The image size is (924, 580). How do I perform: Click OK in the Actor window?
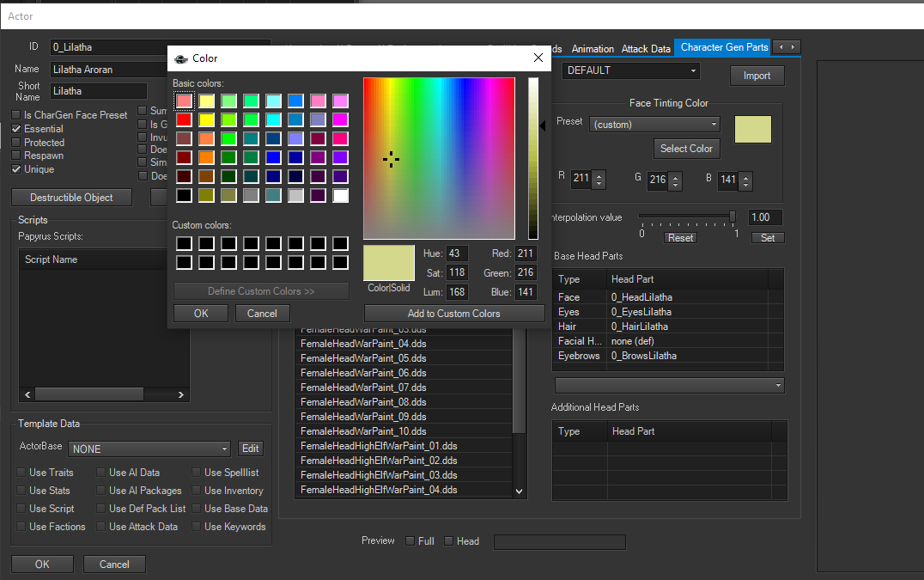click(42, 564)
